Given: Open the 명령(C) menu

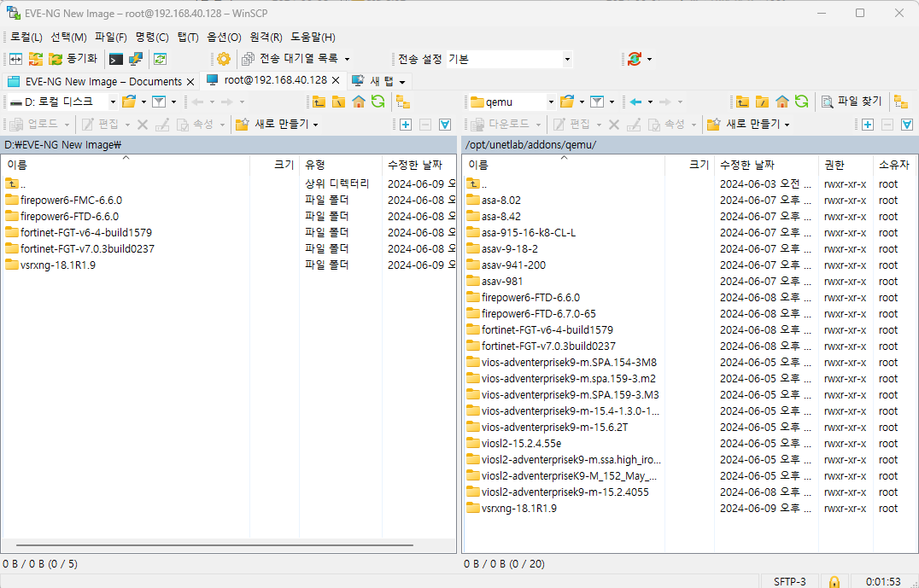Looking at the screenshot, I should coord(152,37).
